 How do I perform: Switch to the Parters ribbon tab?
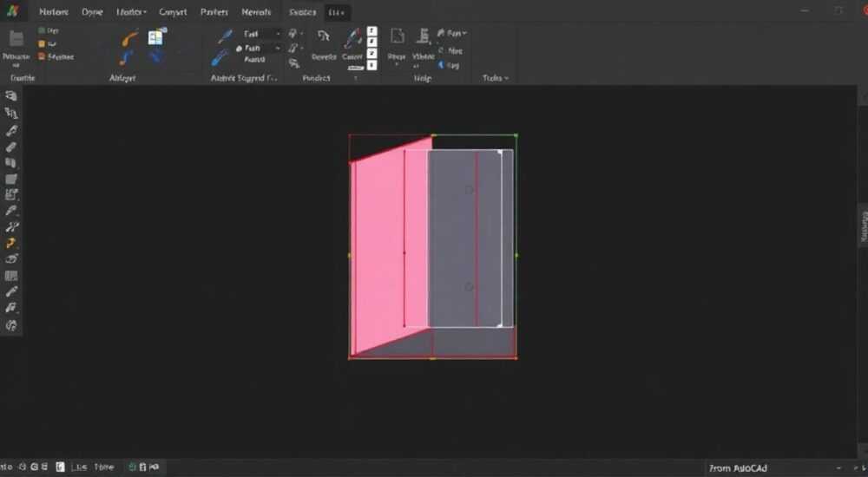pos(214,11)
